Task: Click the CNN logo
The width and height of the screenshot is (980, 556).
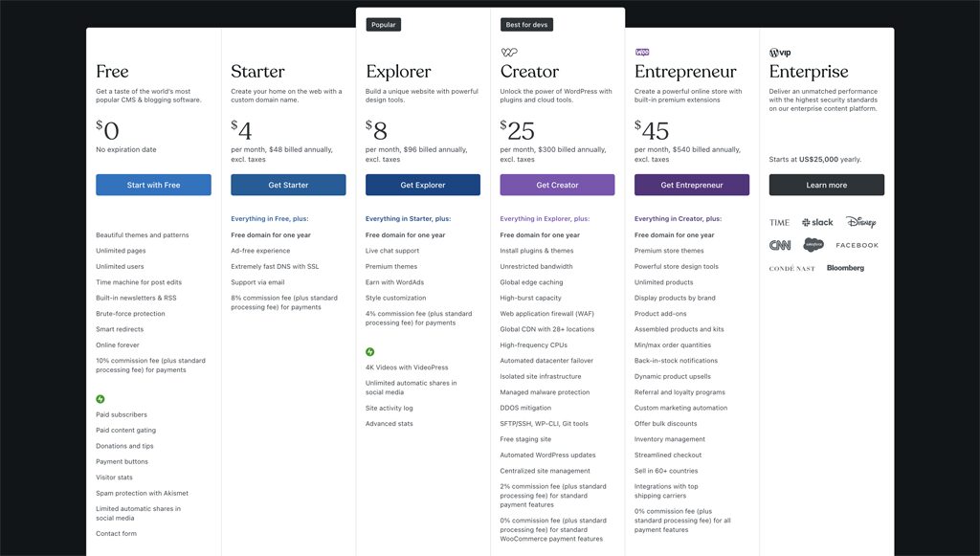Action: [x=780, y=245]
